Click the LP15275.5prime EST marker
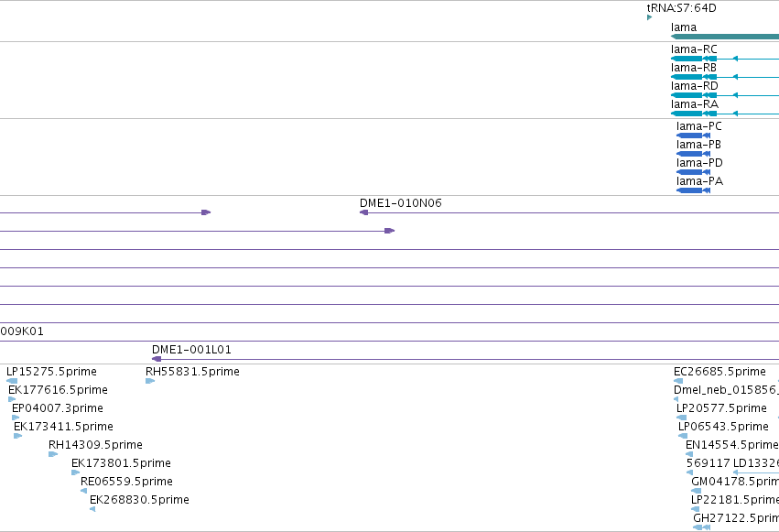The width and height of the screenshot is (779, 532). click(x=12, y=381)
